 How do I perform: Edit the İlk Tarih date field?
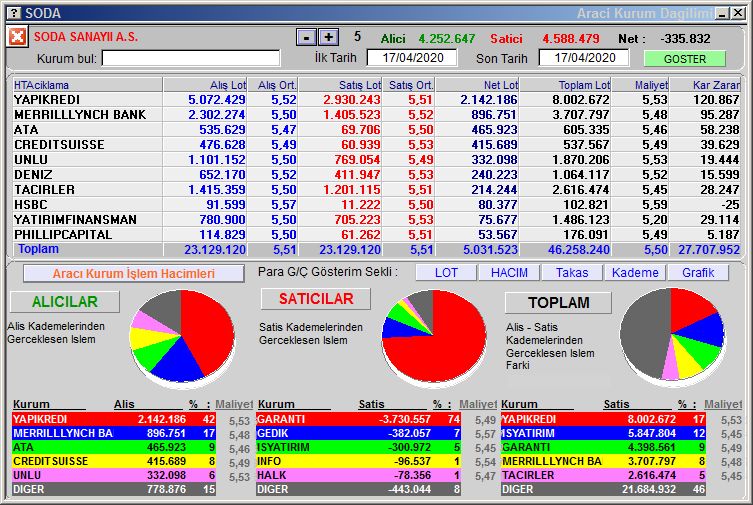[412, 58]
